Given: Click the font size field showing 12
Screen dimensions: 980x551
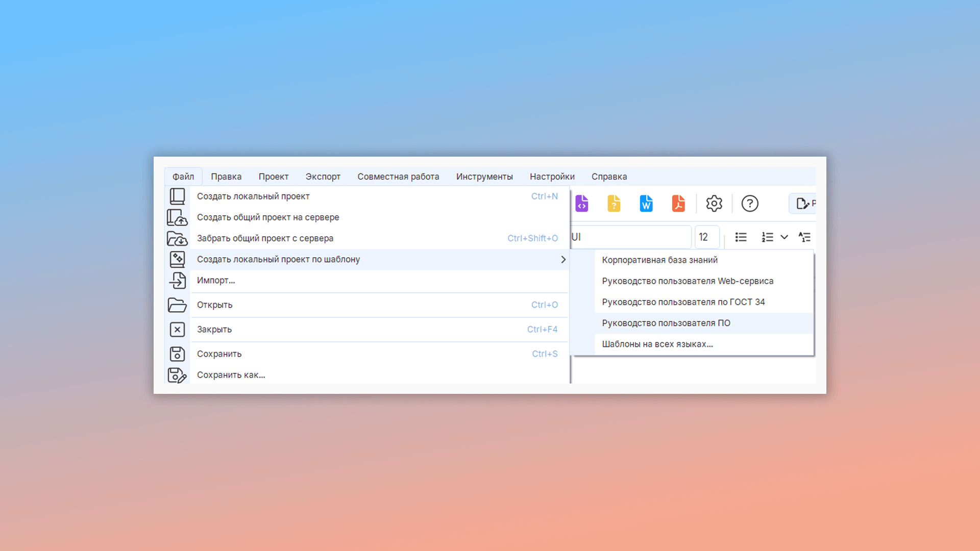Looking at the screenshot, I should click(706, 237).
